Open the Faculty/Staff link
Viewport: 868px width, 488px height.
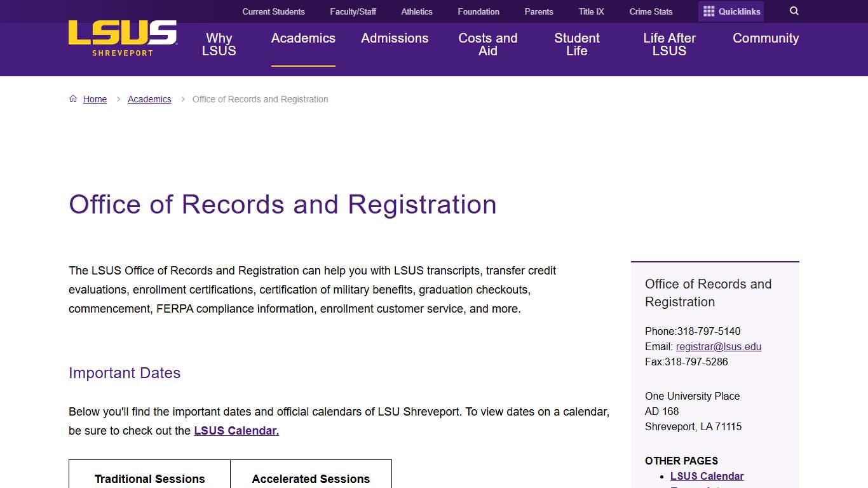(353, 11)
